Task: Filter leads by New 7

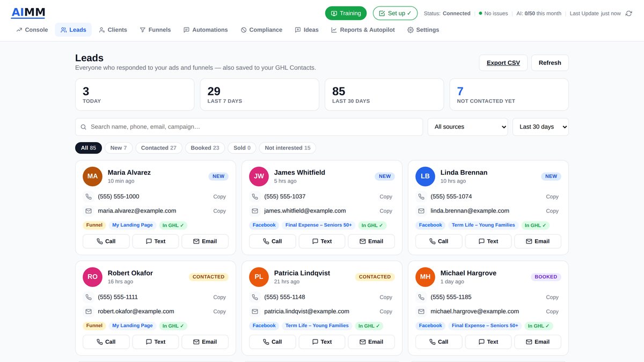Action: (x=119, y=148)
